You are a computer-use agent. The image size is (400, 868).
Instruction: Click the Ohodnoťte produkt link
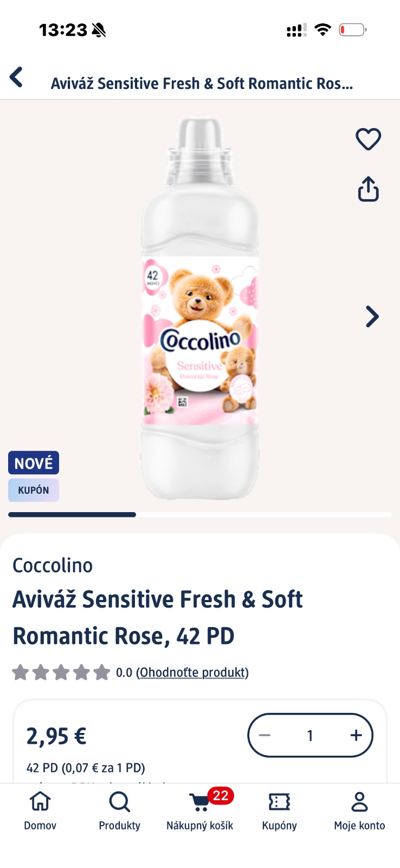coord(192,673)
